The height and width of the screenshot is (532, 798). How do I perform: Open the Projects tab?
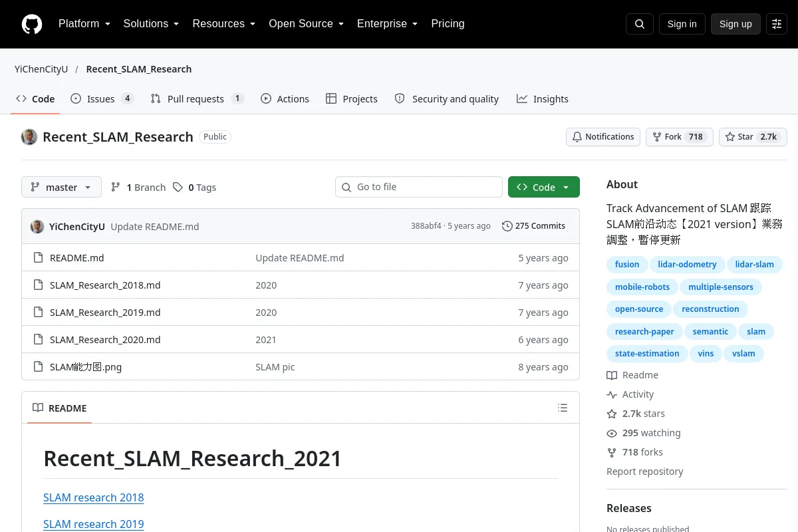point(352,99)
